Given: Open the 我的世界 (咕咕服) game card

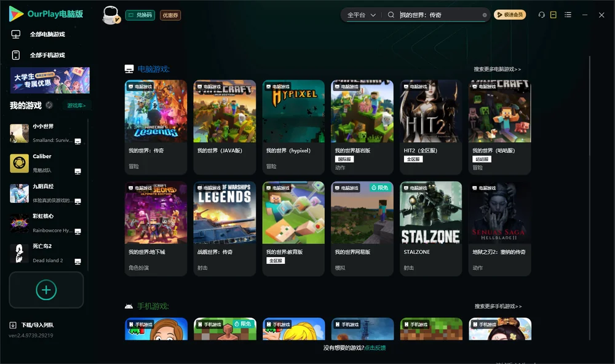Looking at the screenshot, I should tap(499, 127).
